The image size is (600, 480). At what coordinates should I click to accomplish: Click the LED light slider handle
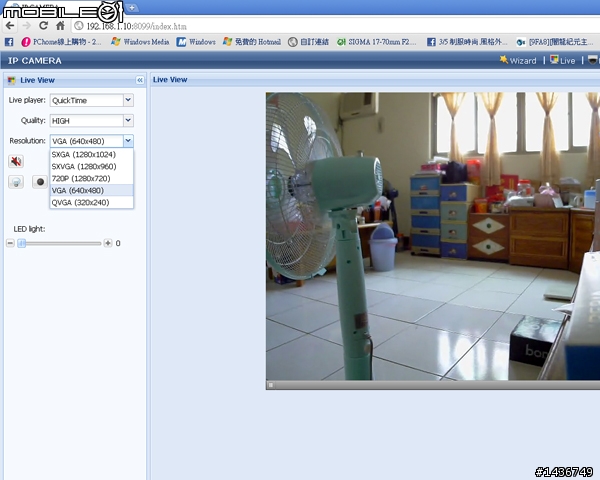22,243
